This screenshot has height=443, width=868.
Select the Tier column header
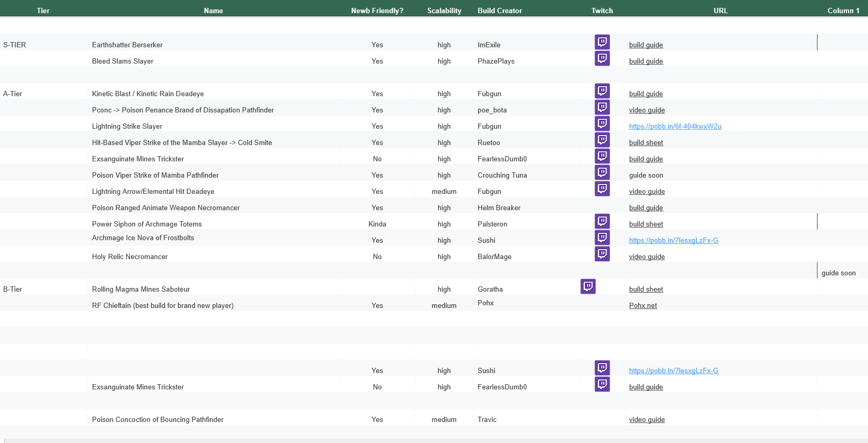(43, 11)
